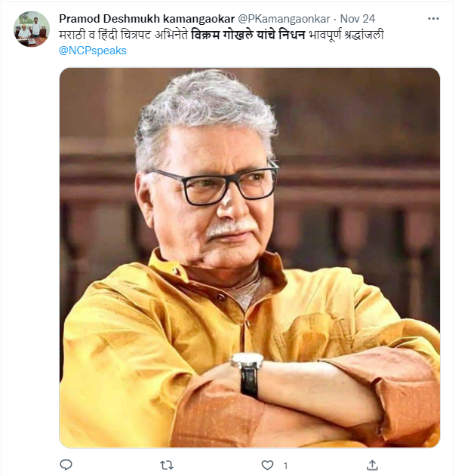Open the @NCPspeaks mention
The image size is (455, 476).
(92, 51)
